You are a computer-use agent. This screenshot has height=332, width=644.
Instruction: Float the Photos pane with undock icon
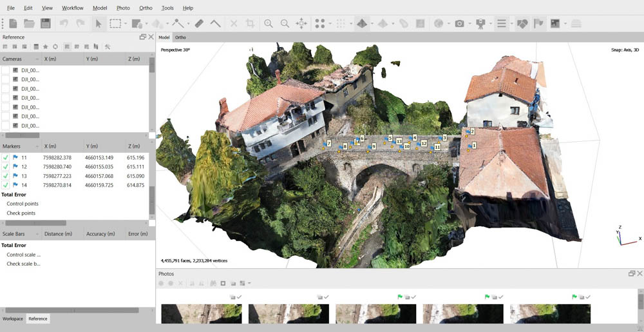point(632,273)
